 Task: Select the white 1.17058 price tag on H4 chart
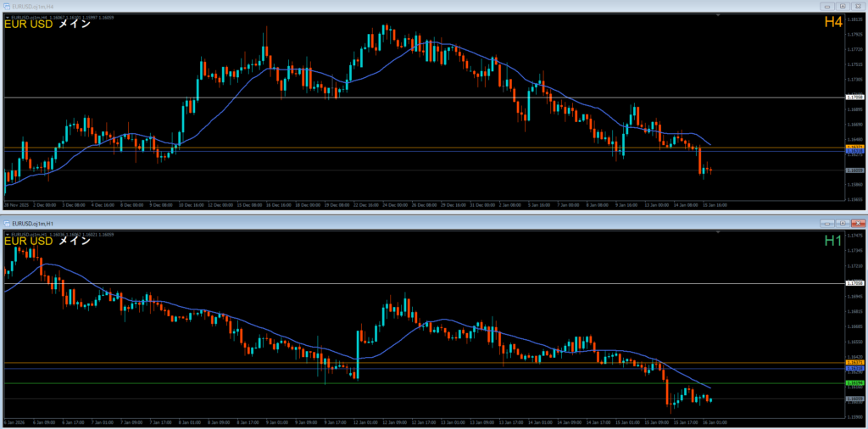(854, 97)
